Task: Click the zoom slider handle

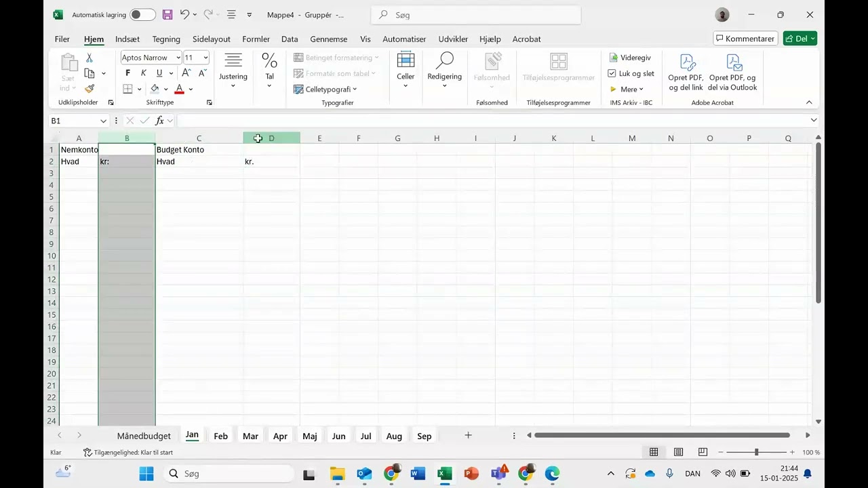Action: [x=756, y=452]
